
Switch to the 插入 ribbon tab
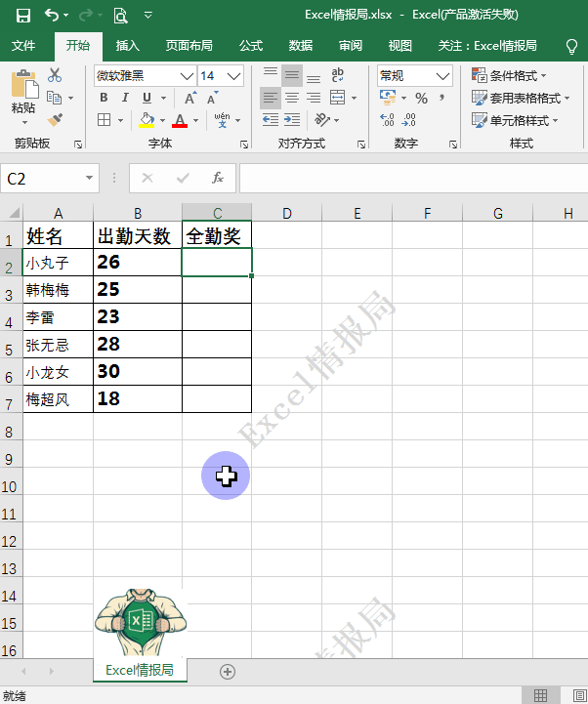[x=128, y=45]
